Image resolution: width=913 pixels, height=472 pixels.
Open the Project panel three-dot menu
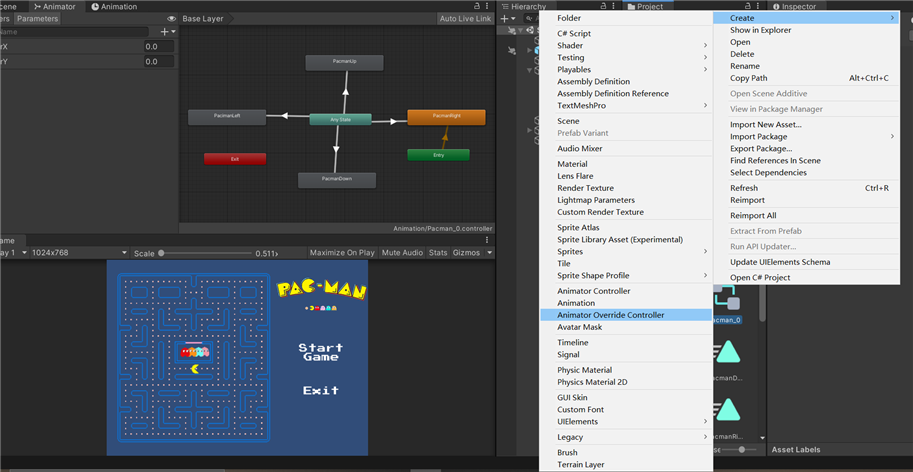(758, 6)
